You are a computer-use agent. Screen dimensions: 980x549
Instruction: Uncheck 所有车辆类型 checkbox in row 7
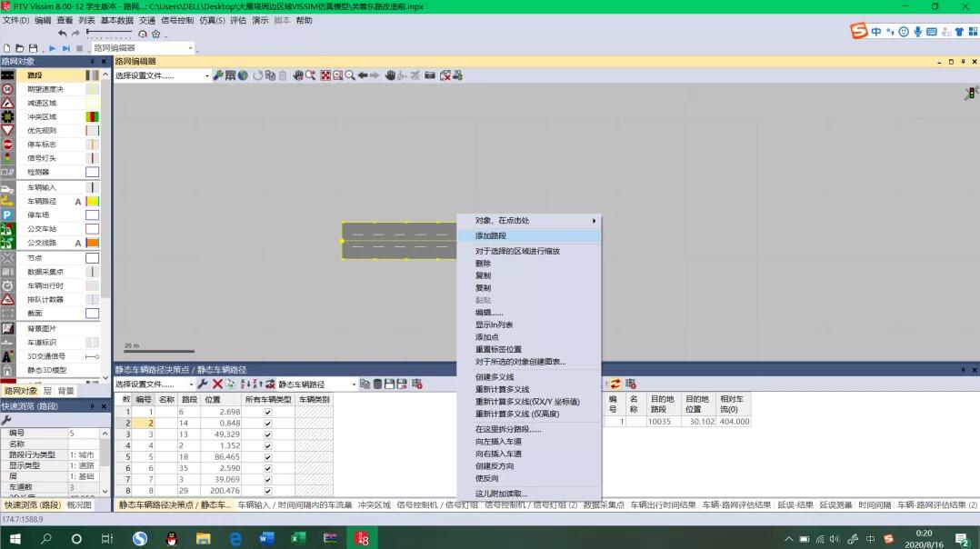pos(268,480)
